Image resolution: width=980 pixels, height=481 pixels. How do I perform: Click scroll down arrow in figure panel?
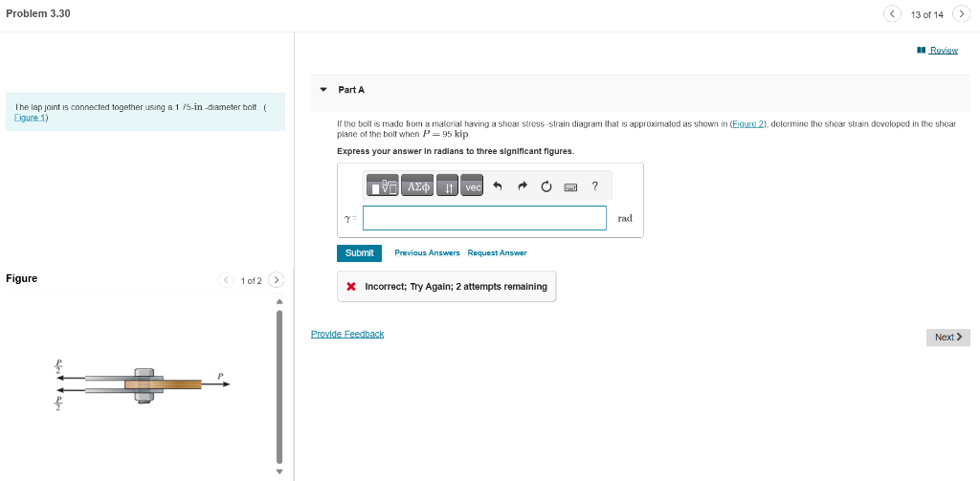coord(279,471)
